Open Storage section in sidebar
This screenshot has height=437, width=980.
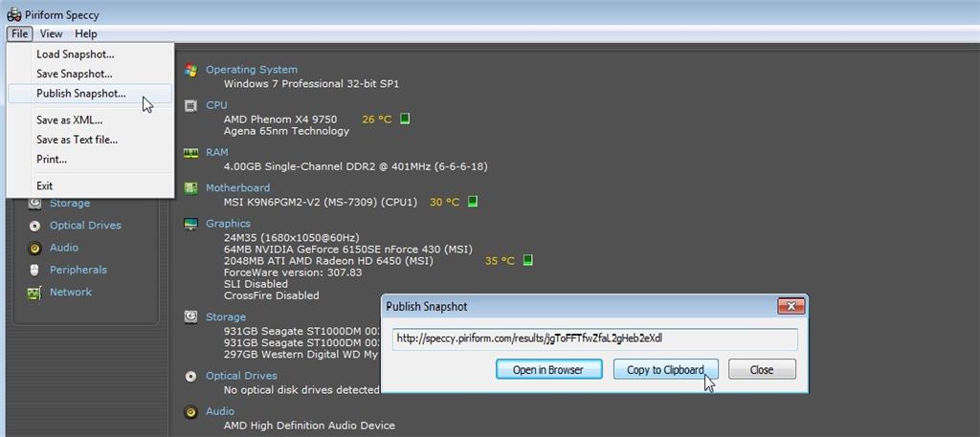70,203
